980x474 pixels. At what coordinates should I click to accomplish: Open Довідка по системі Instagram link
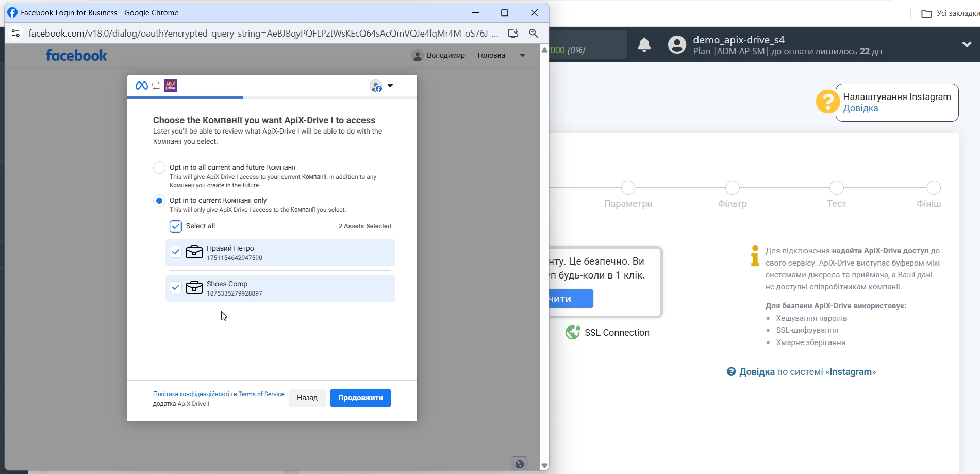click(x=807, y=372)
